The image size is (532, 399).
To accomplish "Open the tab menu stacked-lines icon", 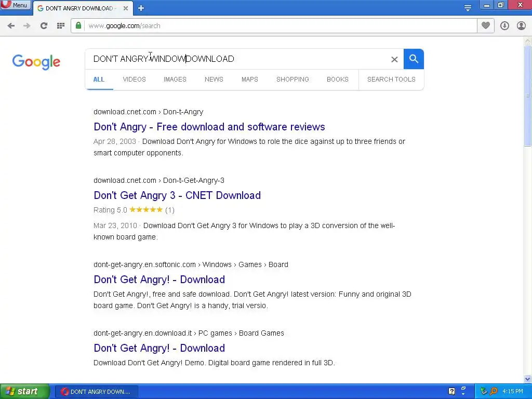I will click(x=468, y=8).
